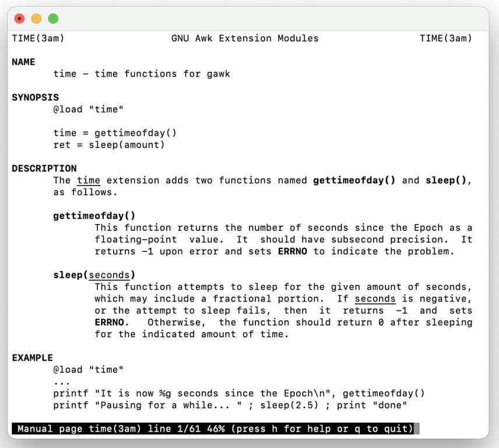This screenshot has height=448, width=499.
Task: Click the block cursor at the status line end
Action: click(417, 429)
